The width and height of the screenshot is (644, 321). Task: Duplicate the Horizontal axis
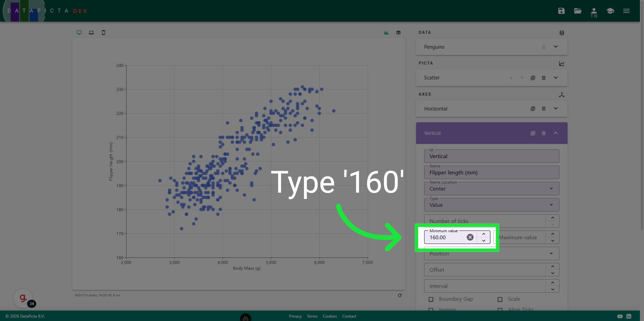(533, 109)
